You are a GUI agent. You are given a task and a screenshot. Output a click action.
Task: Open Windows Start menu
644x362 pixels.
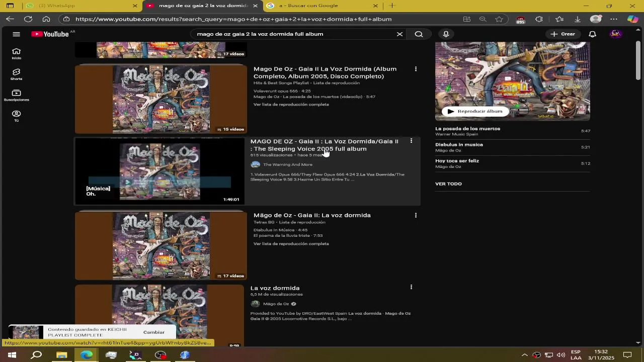[x=12, y=355]
